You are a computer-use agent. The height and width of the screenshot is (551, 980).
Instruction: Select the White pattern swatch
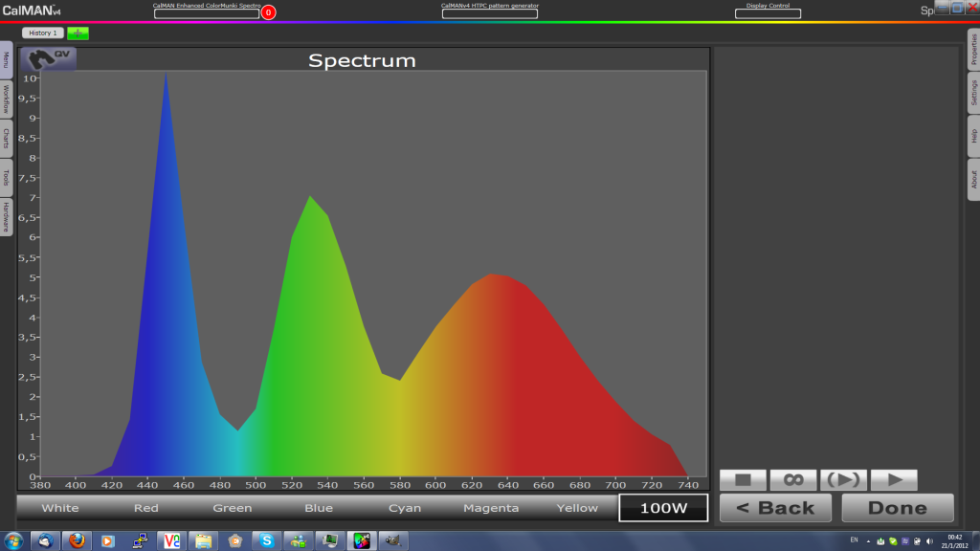tap(59, 508)
